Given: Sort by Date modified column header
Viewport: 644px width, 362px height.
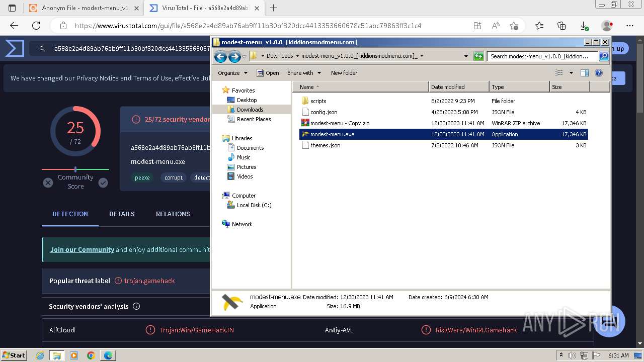Looking at the screenshot, I should click(x=459, y=87).
